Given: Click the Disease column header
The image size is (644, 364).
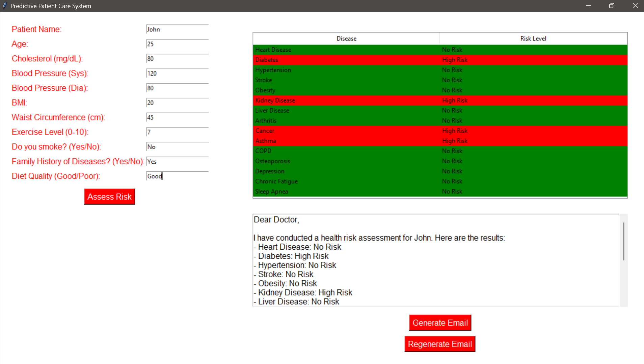Looking at the screenshot, I should click(x=346, y=38).
